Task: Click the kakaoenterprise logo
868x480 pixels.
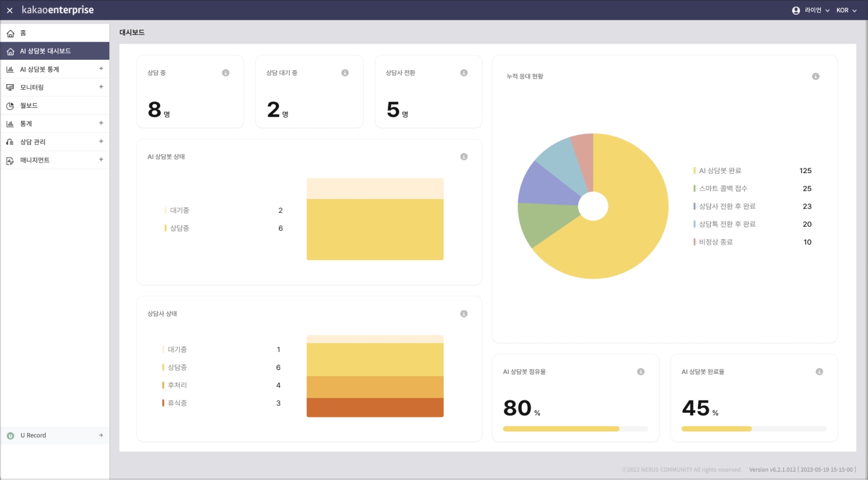Action: [x=57, y=10]
